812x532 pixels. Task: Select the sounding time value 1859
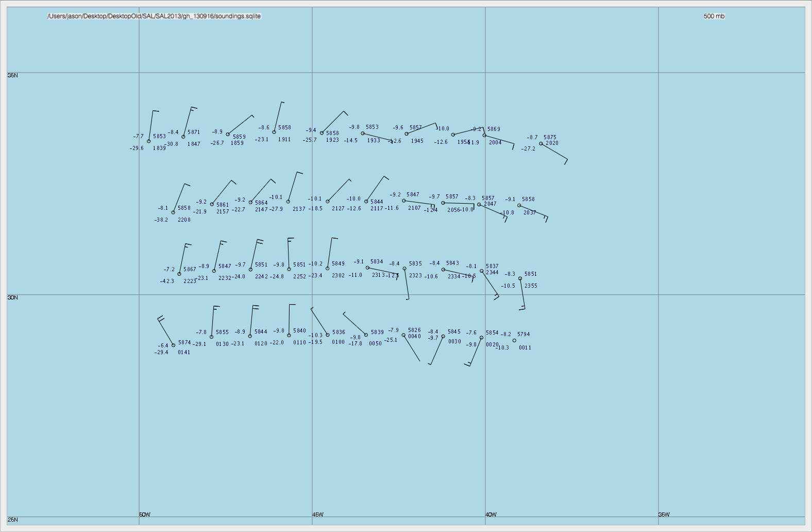click(x=237, y=143)
